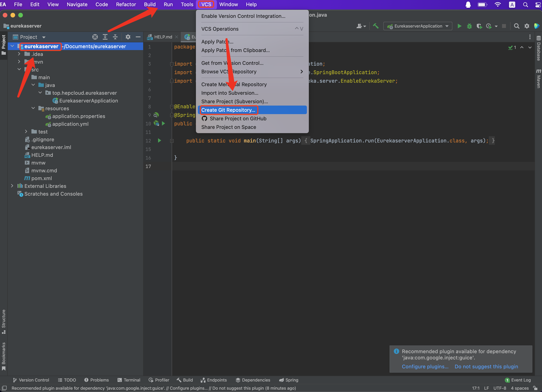Switch to the HELP.md editor tab
This screenshot has width=542, height=392.
pos(163,37)
